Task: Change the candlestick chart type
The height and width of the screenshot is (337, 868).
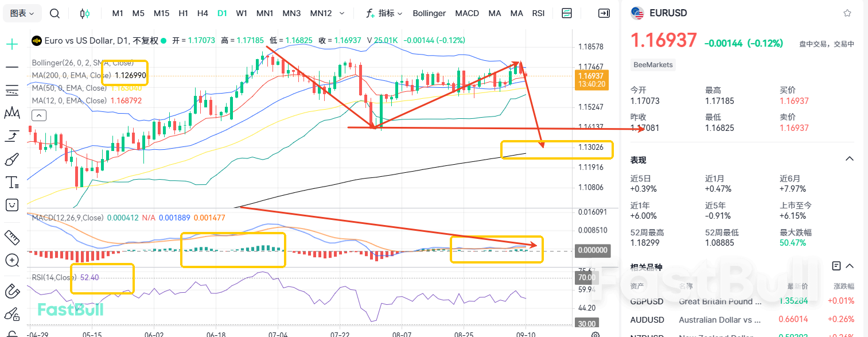Action: click(x=85, y=13)
